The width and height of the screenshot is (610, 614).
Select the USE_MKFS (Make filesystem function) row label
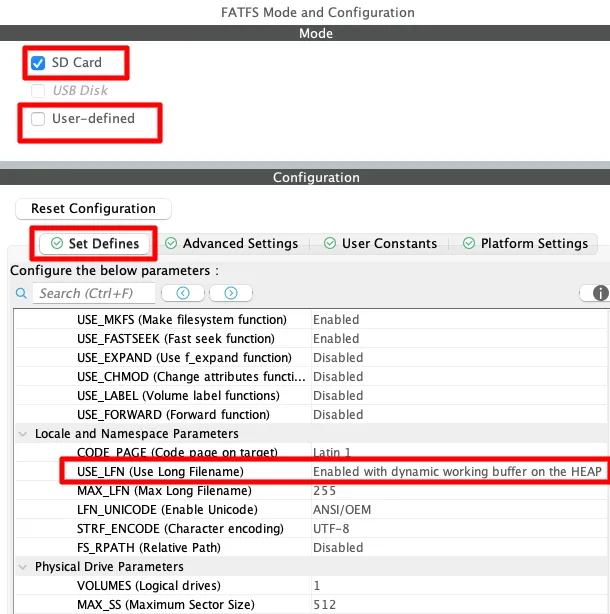(x=182, y=320)
